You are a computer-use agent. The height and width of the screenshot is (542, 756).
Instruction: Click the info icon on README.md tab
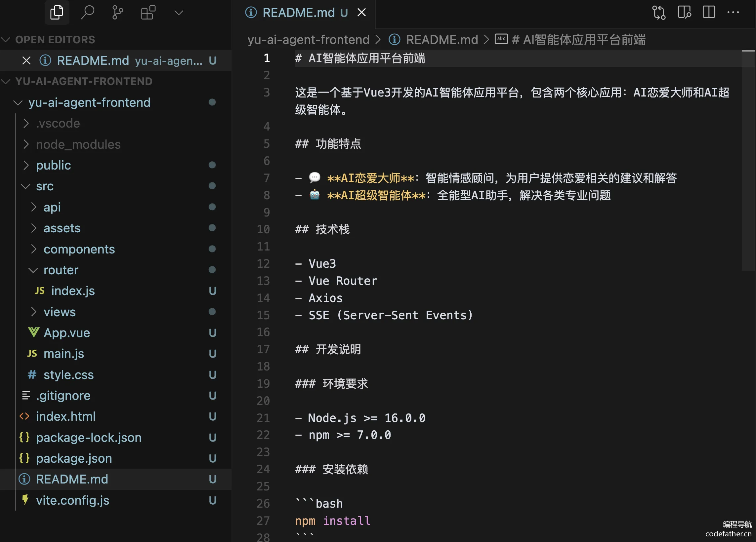[x=251, y=13]
